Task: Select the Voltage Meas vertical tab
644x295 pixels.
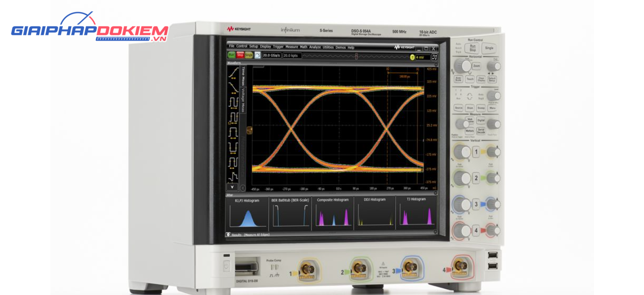Action: click(x=243, y=100)
